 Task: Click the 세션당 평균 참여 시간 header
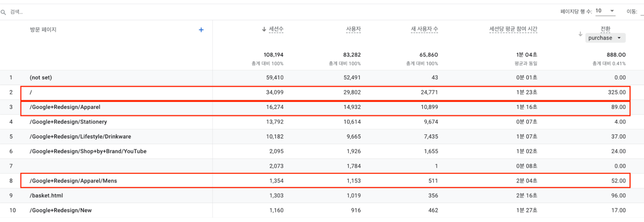tap(513, 29)
